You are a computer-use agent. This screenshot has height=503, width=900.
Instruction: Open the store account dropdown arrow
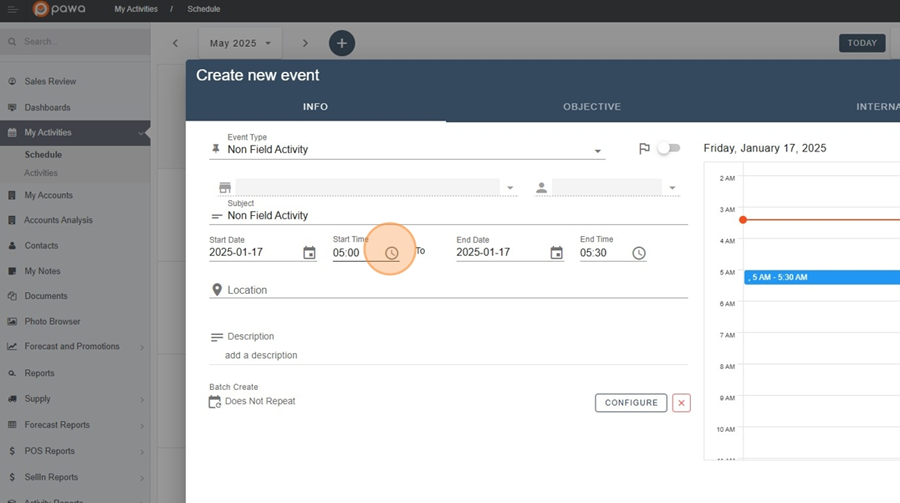(510, 188)
